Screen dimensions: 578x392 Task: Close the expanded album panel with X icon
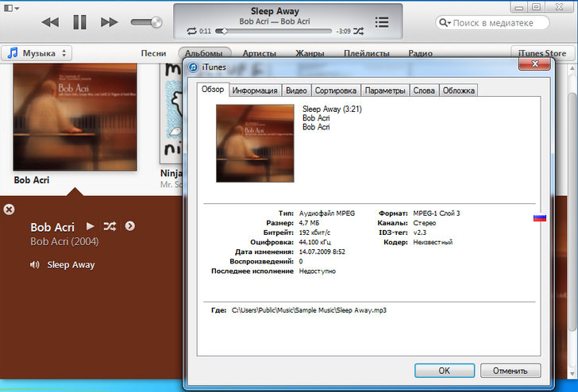[9, 209]
